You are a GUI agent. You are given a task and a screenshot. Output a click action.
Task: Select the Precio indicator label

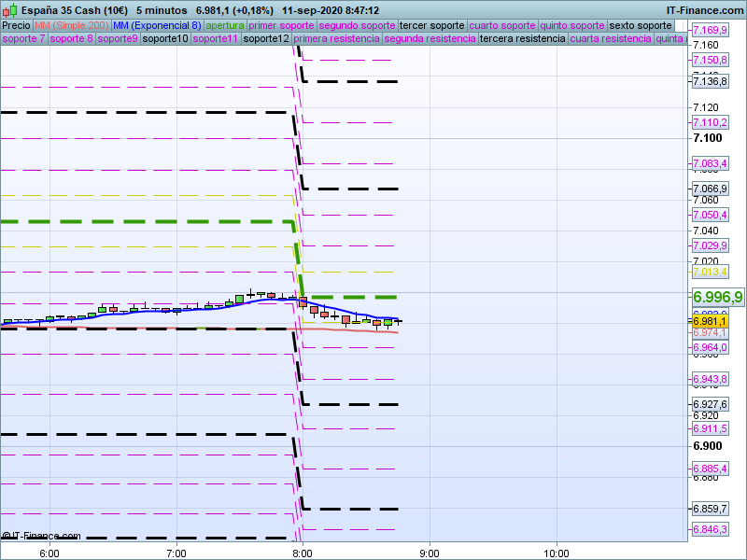click(x=16, y=25)
